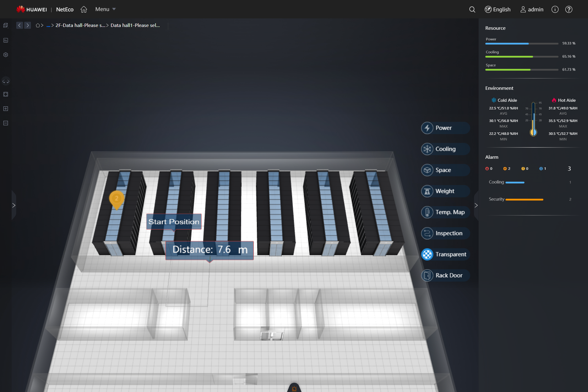Toggle the Transparent view mode
Image resolution: width=588 pixels, height=392 pixels.
click(445, 254)
